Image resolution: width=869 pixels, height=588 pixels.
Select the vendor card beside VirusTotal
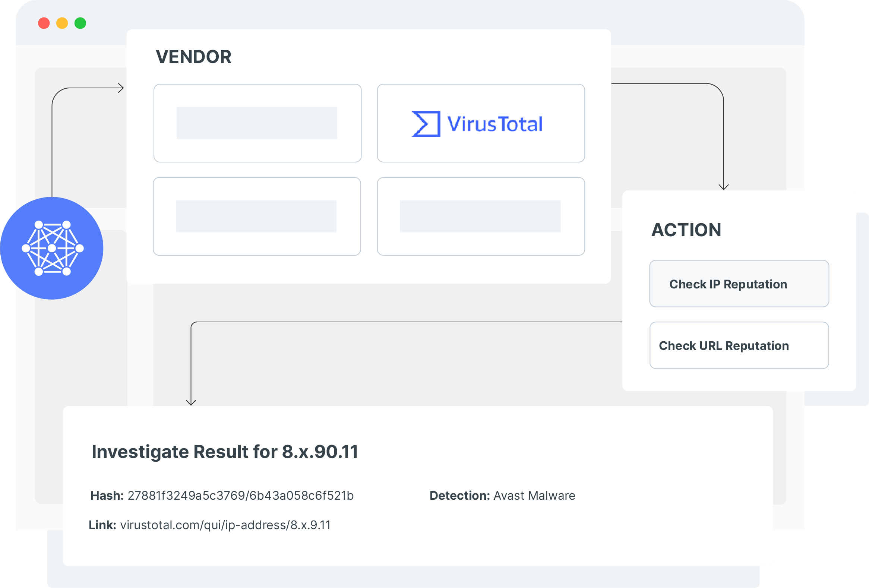257,123
